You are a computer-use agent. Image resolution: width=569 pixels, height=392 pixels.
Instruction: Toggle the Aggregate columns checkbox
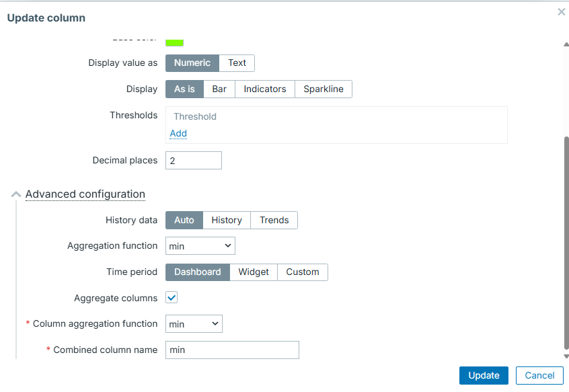(172, 298)
